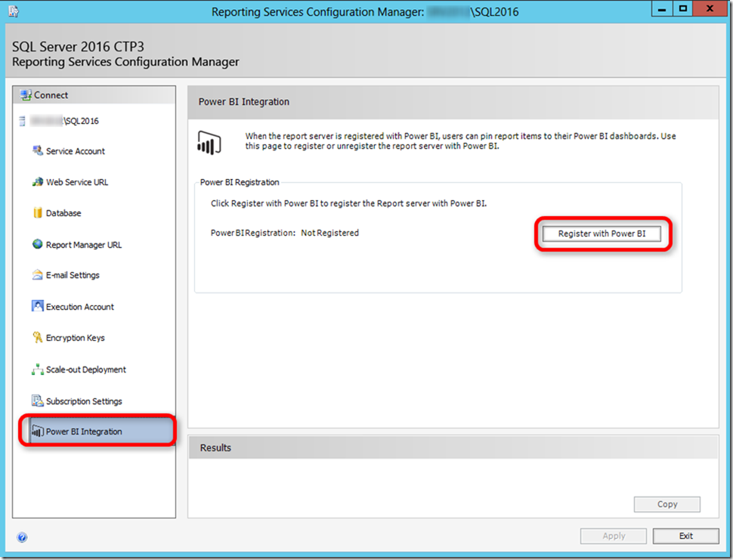The width and height of the screenshot is (733, 560).
Task: Click the 'Click Register with Power BI' instruction text
Action: 348,204
